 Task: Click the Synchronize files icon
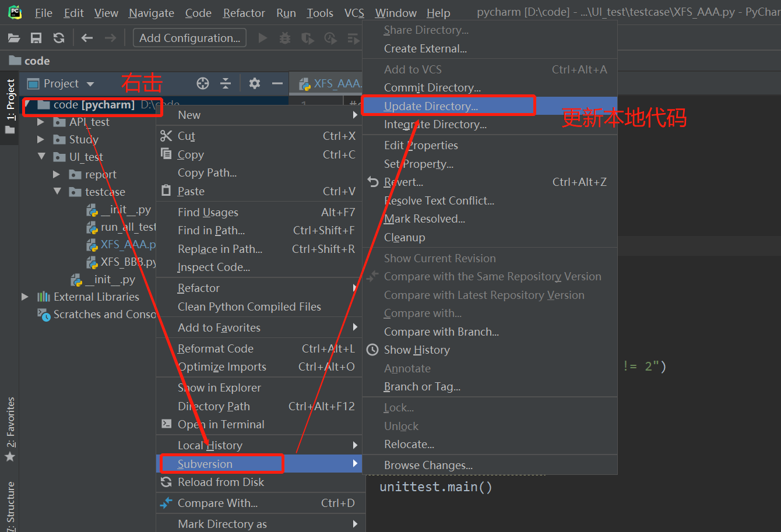point(58,37)
